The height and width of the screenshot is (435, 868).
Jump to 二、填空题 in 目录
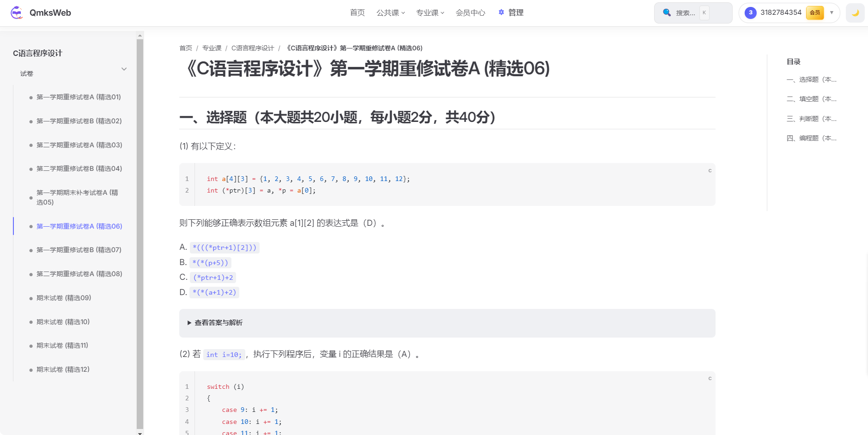tap(812, 99)
